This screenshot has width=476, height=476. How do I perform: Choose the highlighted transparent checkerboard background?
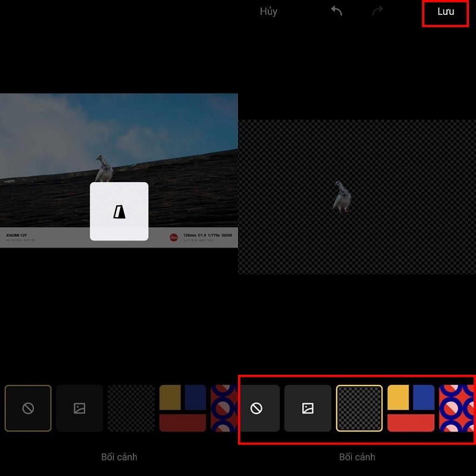pos(359,408)
